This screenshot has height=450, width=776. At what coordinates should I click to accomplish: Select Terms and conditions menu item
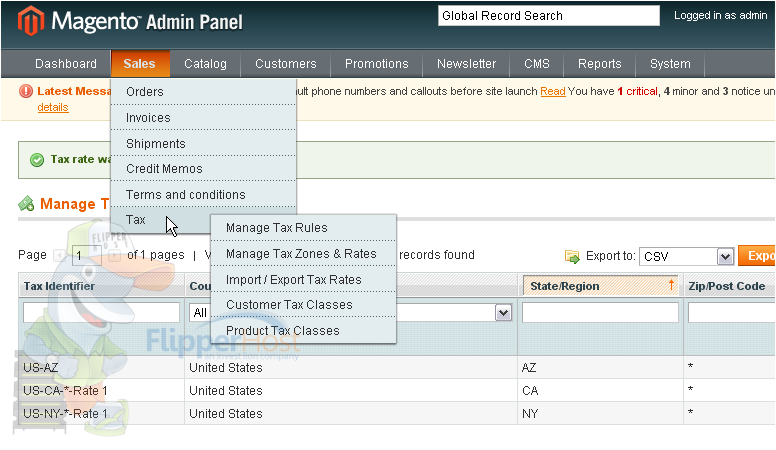point(203,195)
